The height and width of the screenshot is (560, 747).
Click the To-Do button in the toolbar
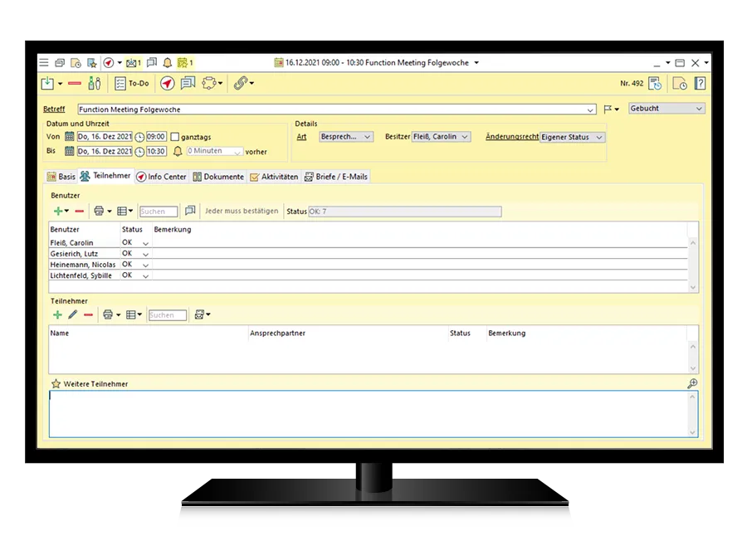[131, 84]
